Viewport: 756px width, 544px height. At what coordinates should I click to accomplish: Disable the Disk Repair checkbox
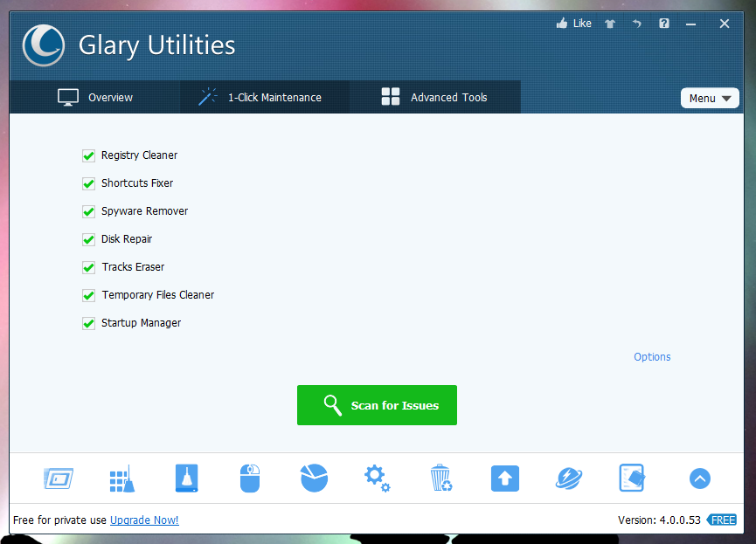(89, 239)
